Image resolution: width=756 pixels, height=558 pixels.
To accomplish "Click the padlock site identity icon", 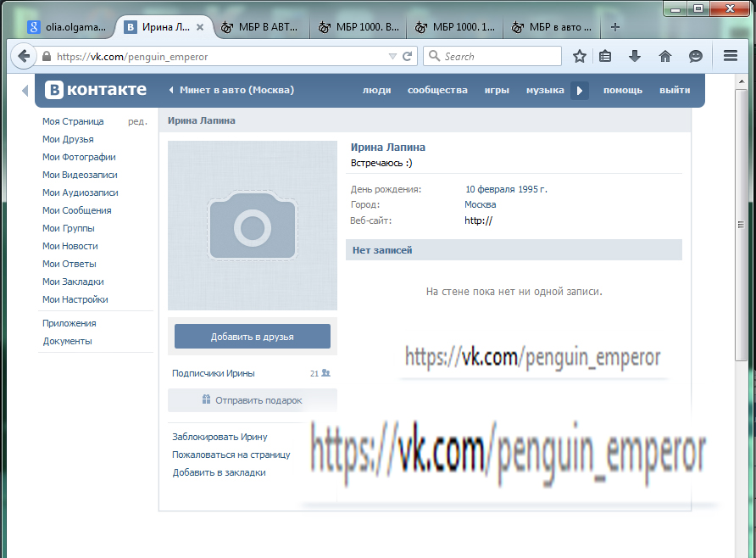I will click(47, 57).
